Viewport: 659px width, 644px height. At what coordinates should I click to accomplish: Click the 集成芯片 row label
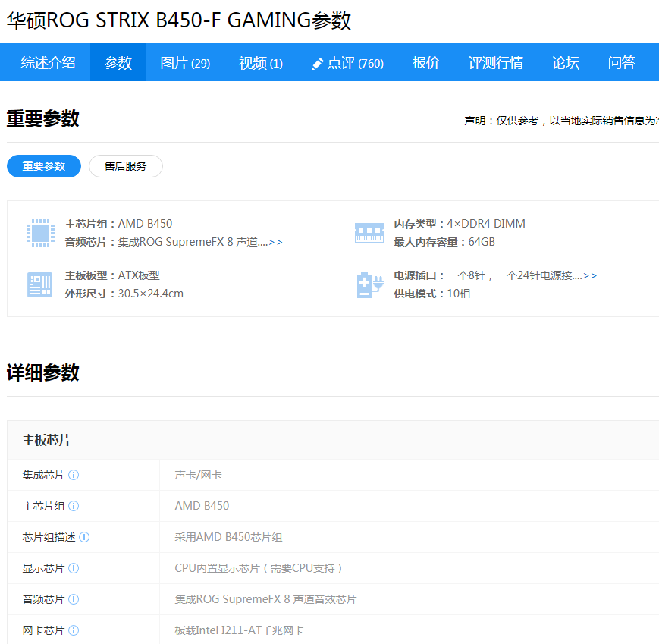(43, 475)
